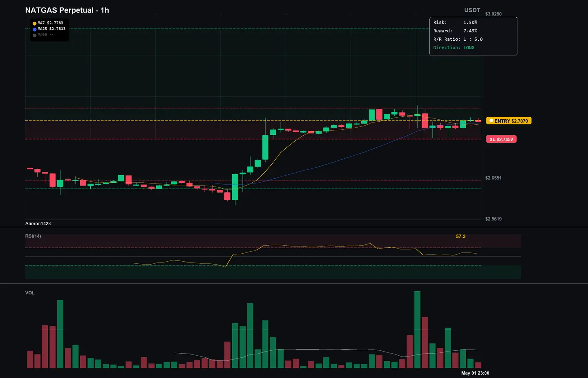Select the dimmed MA99 legend text
This screenshot has height=378, width=588.
tap(46, 35)
